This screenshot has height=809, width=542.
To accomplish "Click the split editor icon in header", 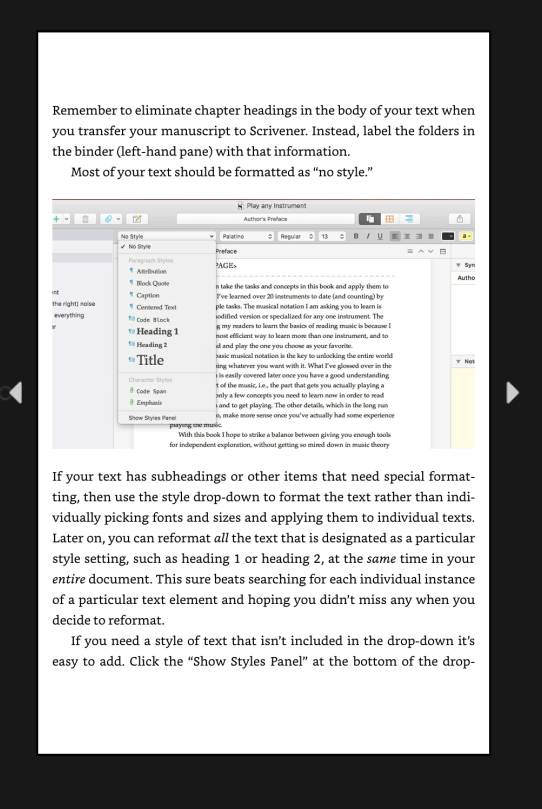I will pyautogui.click(x=442, y=251).
